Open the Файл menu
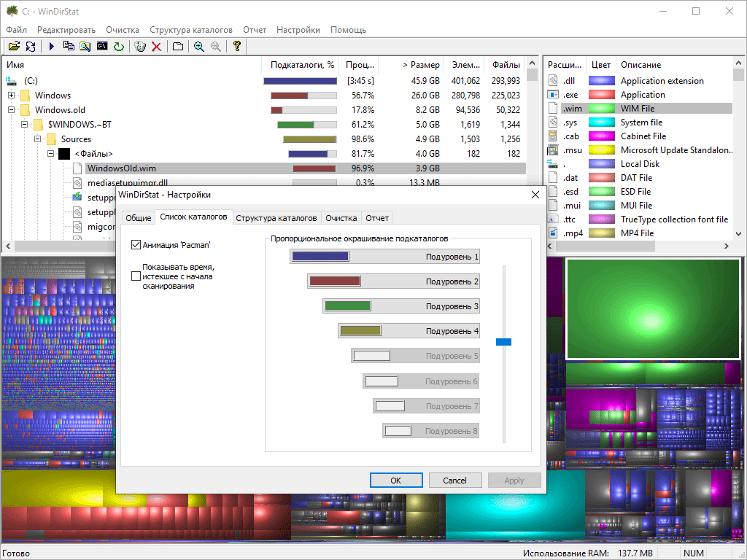Image resolution: width=747 pixels, height=560 pixels. (x=16, y=29)
